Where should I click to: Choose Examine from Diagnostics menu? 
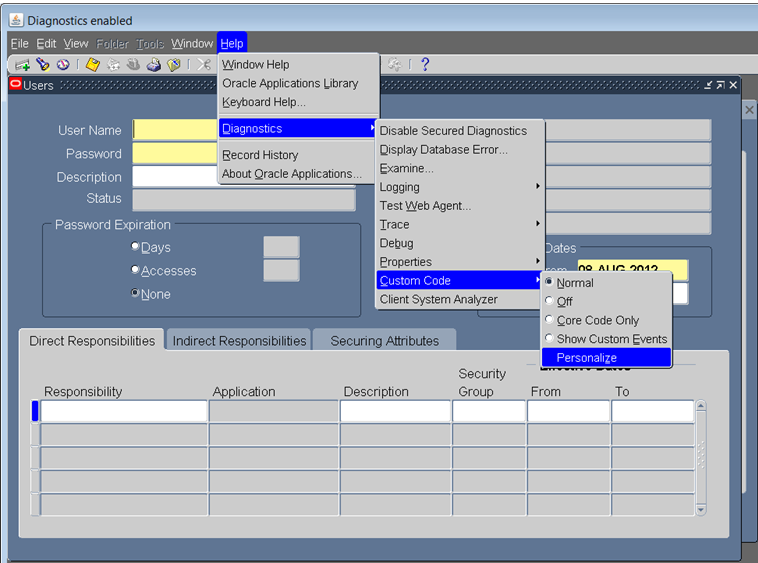tap(460, 168)
